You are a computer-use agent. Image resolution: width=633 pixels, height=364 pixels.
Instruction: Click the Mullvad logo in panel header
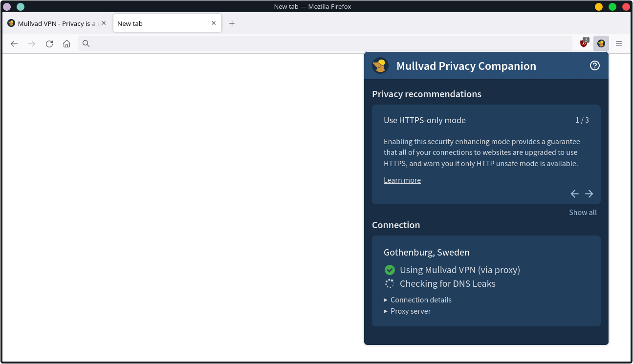(x=380, y=65)
